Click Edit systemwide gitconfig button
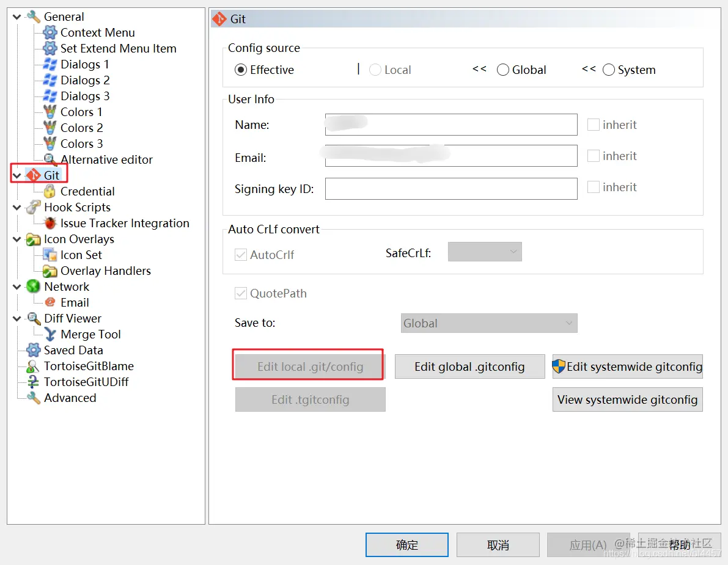728x565 pixels. (x=627, y=366)
